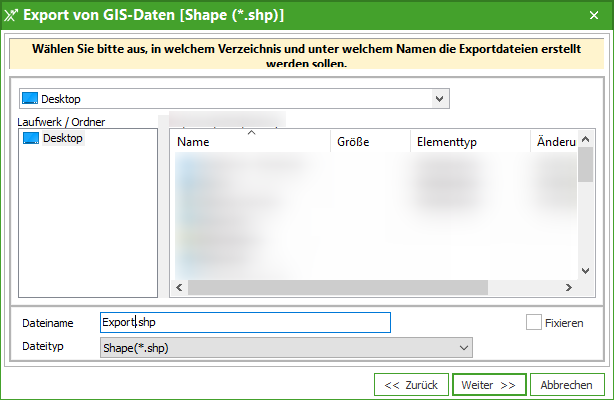Image resolution: width=614 pixels, height=400 pixels.
Task: Expand the Dateityp Shape(*.shp) dropdown
Action: coord(463,346)
